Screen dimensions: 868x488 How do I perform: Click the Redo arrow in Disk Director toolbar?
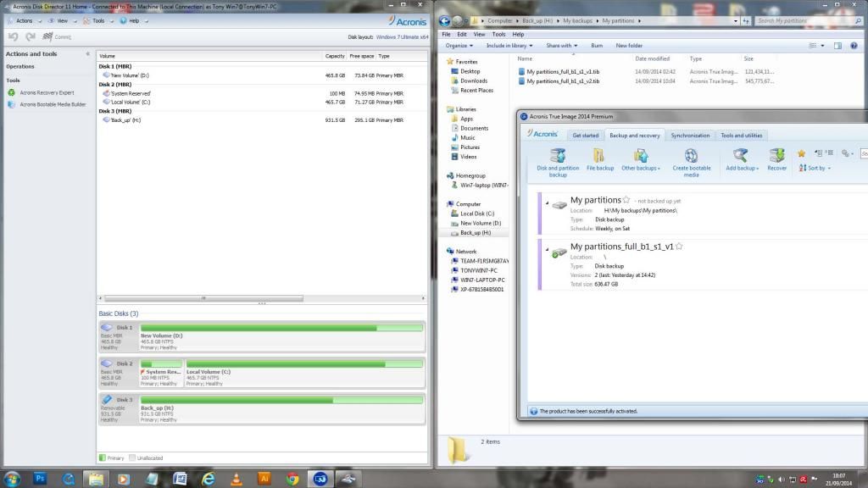click(31, 36)
